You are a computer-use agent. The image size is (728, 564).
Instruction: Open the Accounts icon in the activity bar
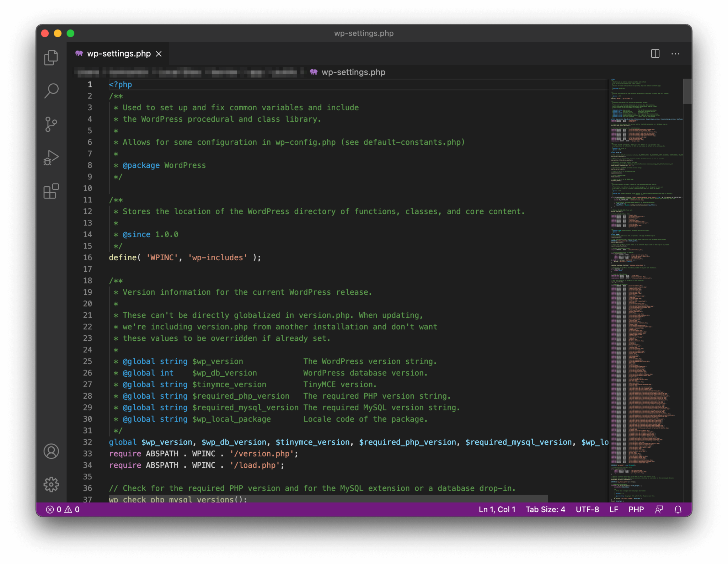[x=51, y=451]
